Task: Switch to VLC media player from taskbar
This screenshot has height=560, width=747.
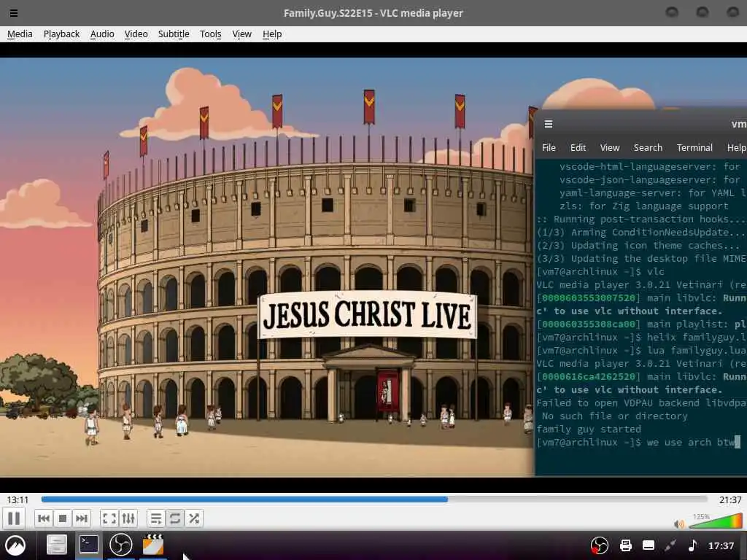Action: click(153, 544)
